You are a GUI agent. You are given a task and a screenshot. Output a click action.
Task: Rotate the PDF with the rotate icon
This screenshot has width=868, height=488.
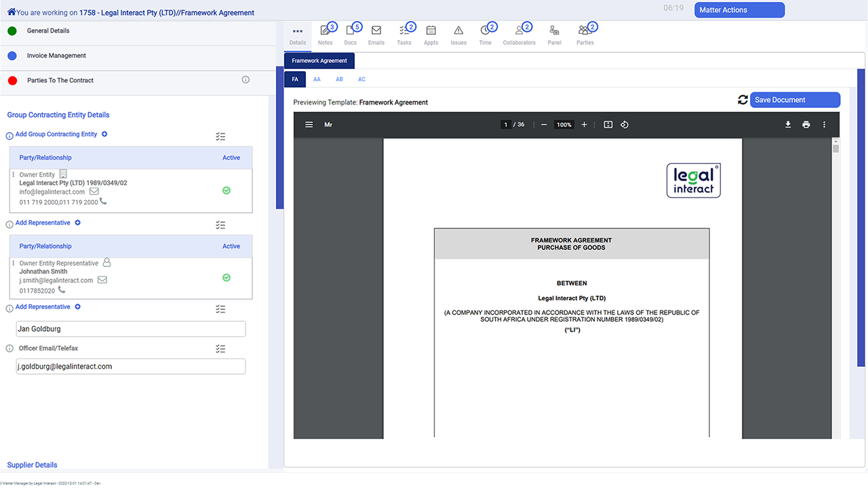click(625, 125)
